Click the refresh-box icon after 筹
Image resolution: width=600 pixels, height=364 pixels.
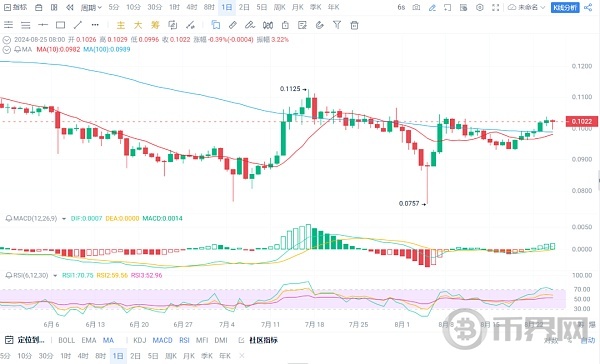tap(173, 25)
